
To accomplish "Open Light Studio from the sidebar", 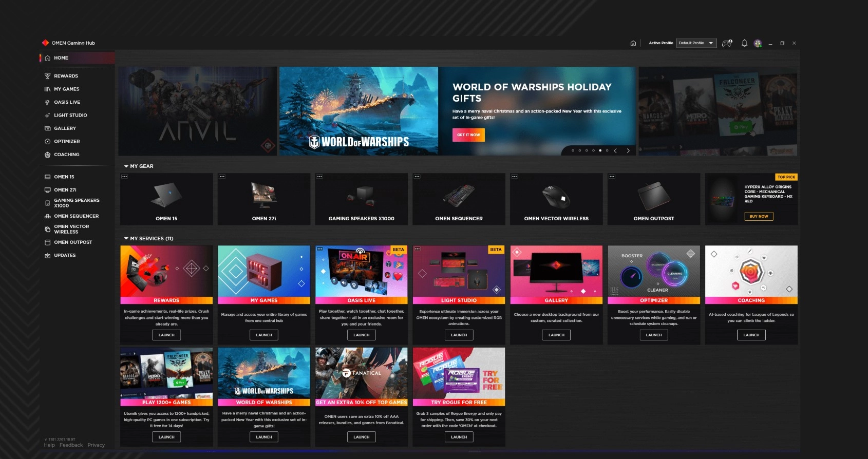I will tap(70, 115).
